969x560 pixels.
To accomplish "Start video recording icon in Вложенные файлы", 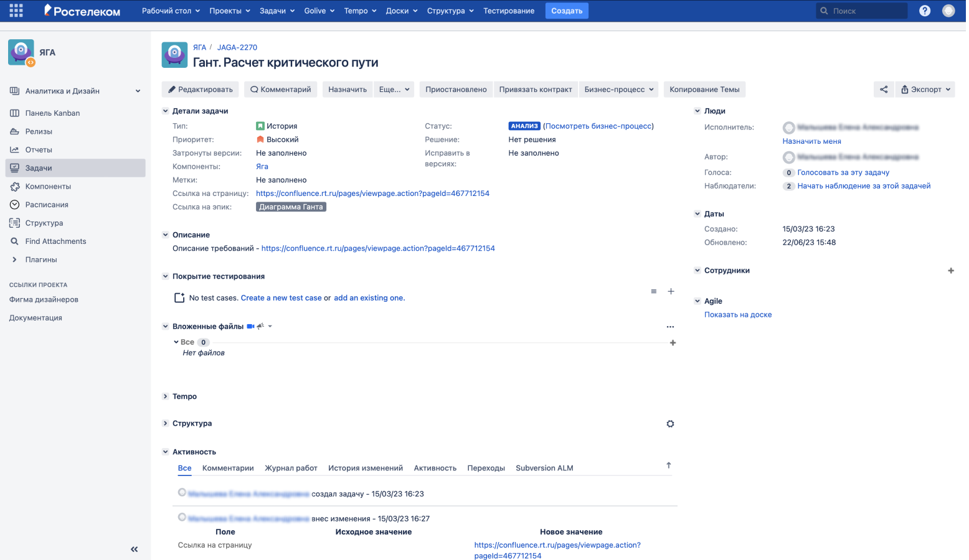I will 250,326.
